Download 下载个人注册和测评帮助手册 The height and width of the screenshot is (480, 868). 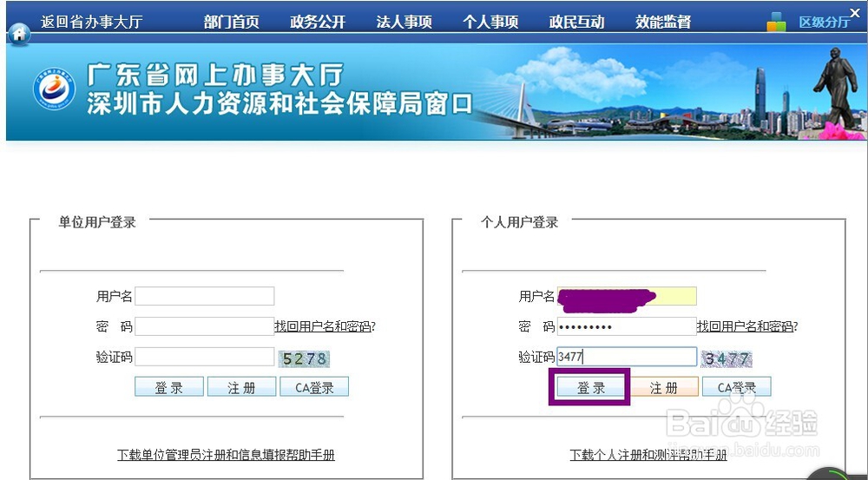point(648,455)
